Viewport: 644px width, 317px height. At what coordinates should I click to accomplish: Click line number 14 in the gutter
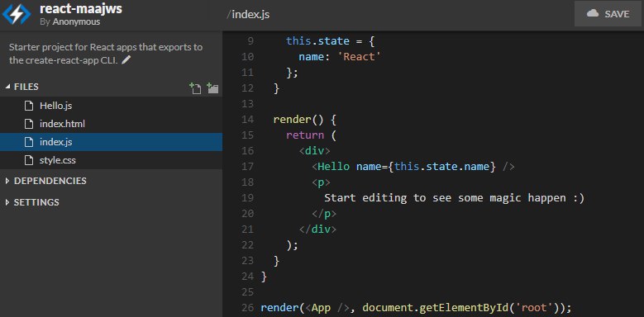coord(248,120)
